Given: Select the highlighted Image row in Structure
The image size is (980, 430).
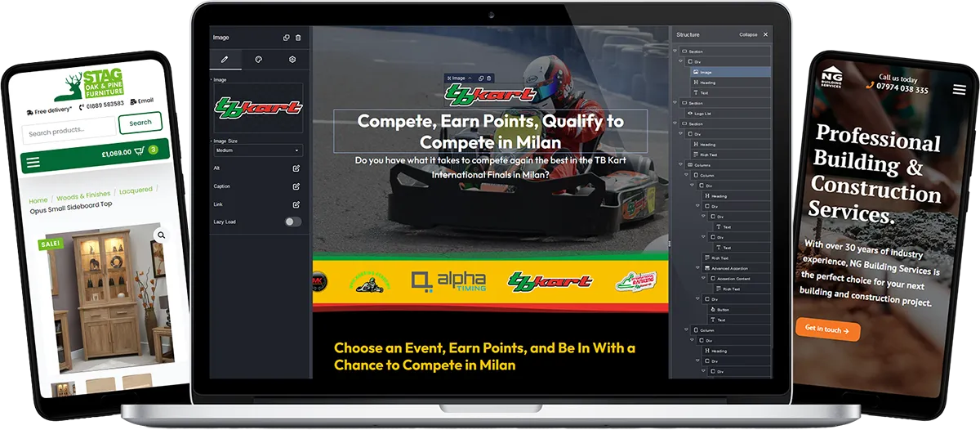Looking at the screenshot, I should (729, 72).
